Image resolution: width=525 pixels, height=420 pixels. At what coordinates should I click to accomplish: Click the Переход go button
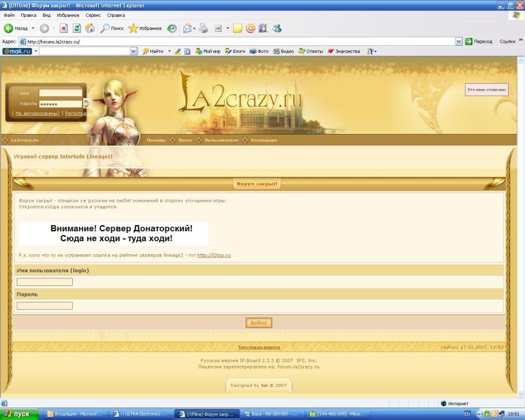pyautogui.click(x=479, y=42)
